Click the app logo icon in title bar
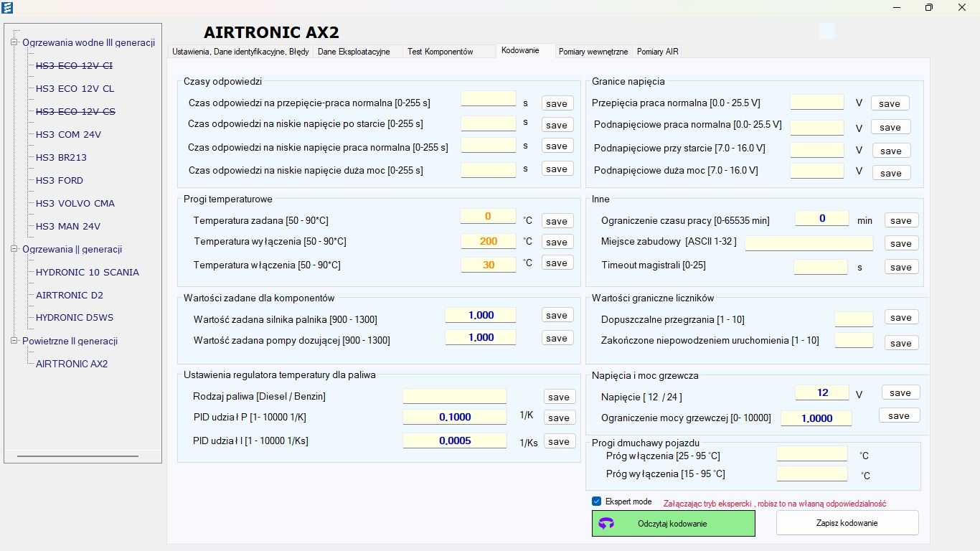 coord(7,7)
